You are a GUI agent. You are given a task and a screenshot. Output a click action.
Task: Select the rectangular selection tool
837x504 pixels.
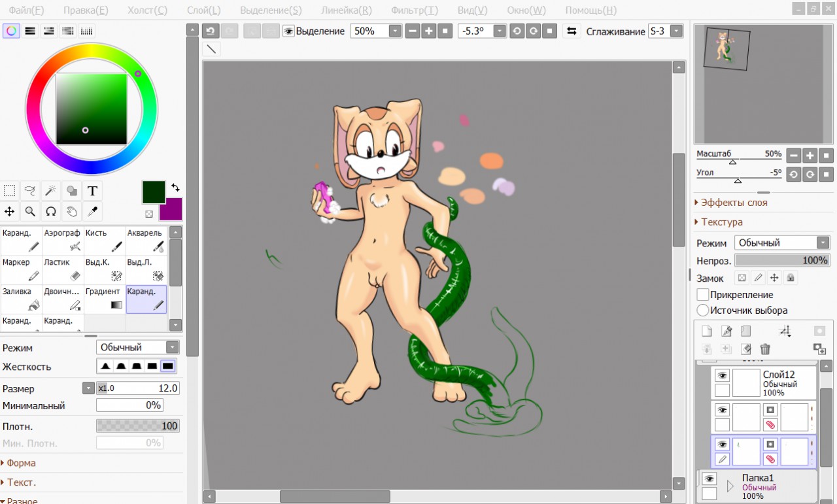[x=10, y=191]
